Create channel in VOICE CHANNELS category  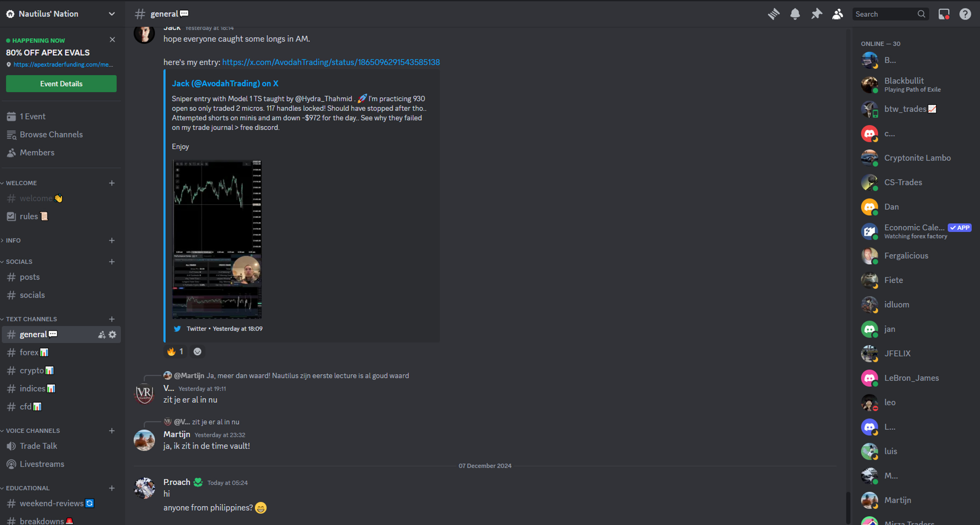tap(112, 431)
